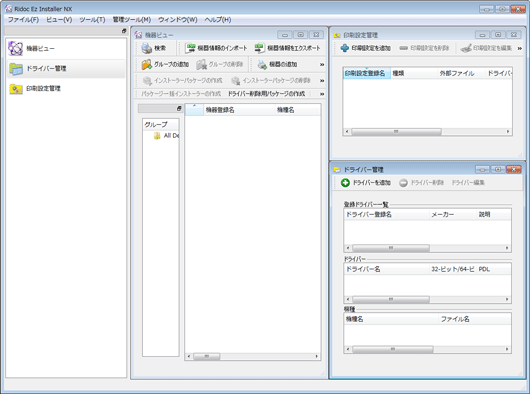Click グループの削除 toolbar button

pyautogui.click(x=219, y=64)
